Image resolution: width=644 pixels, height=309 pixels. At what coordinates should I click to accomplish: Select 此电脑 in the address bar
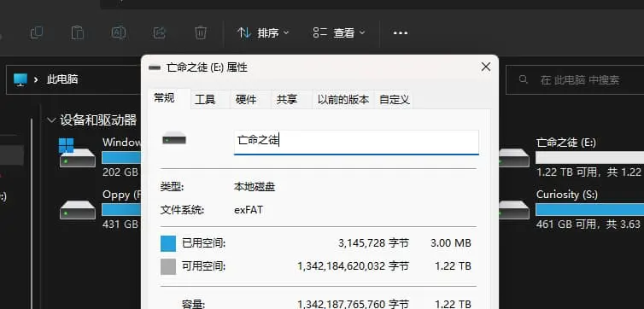click(62, 79)
